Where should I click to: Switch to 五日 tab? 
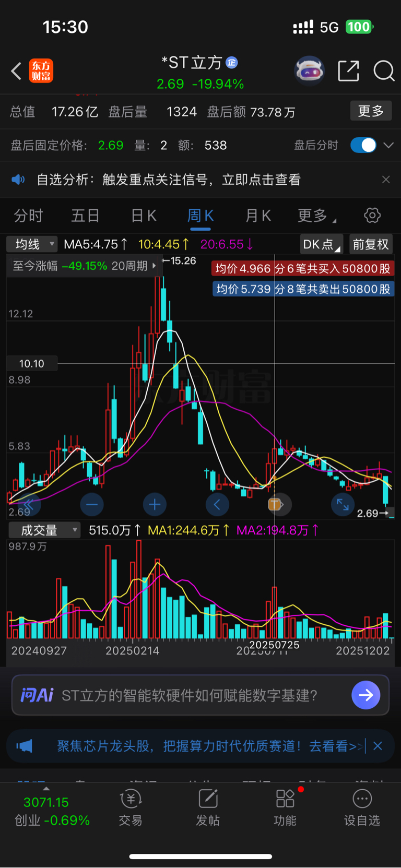(86, 215)
